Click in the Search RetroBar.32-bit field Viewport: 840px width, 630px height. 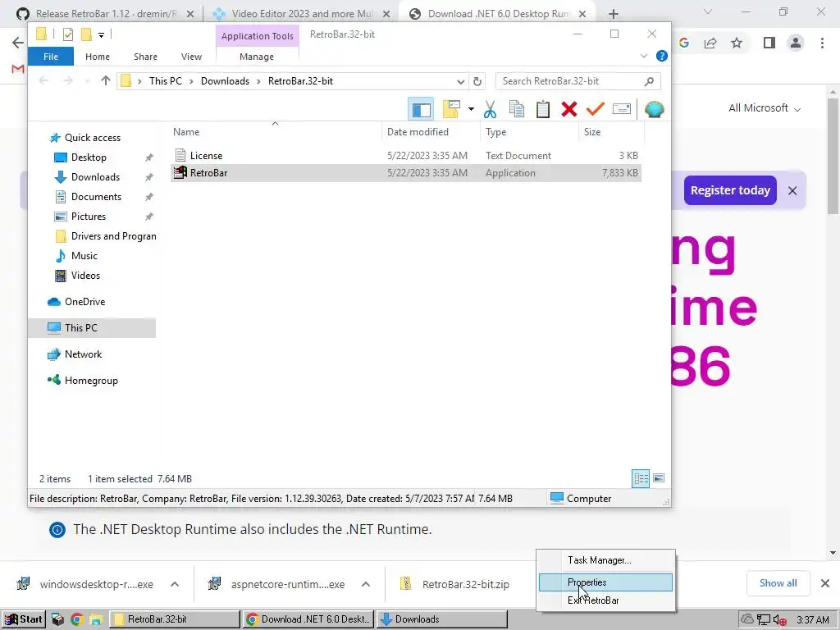[x=577, y=81]
